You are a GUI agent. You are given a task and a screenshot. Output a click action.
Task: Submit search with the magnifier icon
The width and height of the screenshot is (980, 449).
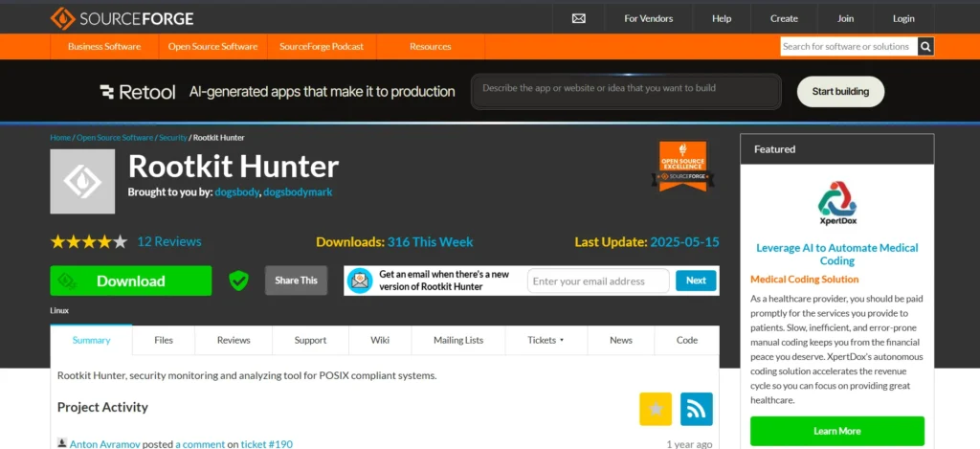point(925,46)
